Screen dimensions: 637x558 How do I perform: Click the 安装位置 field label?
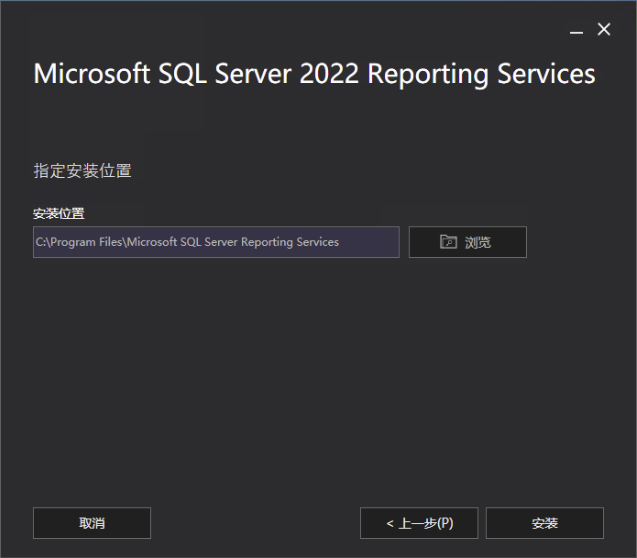[x=58, y=214]
